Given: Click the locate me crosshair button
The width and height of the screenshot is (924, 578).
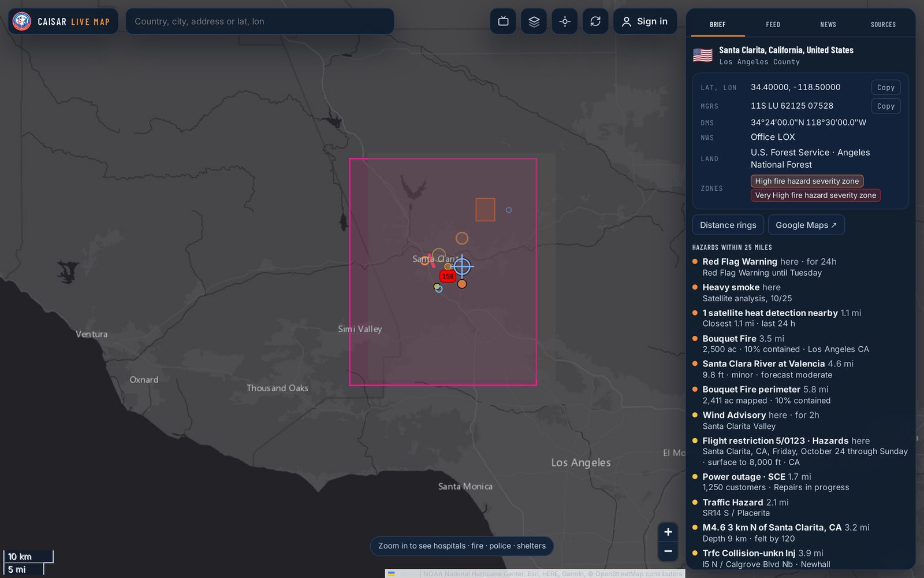Looking at the screenshot, I should point(565,21).
